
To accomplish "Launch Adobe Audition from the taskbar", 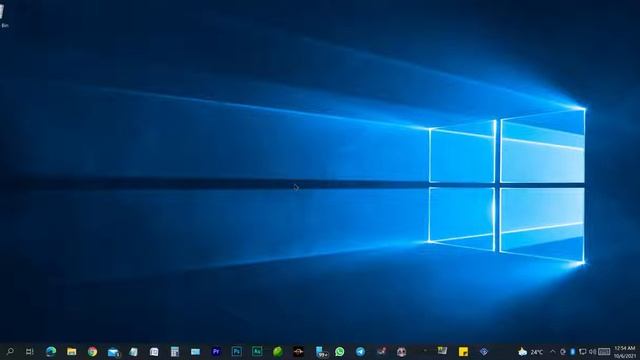I will coord(257,351).
